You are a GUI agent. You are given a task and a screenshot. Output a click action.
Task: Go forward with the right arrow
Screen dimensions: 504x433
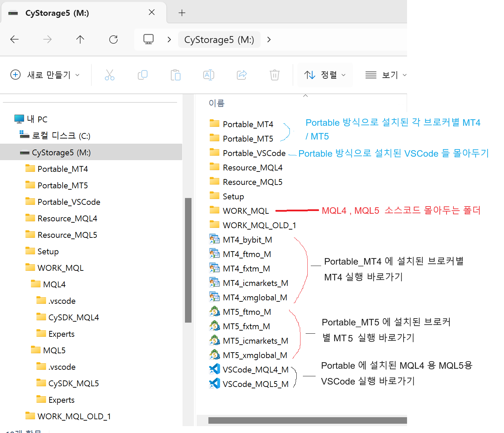[47, 40]
